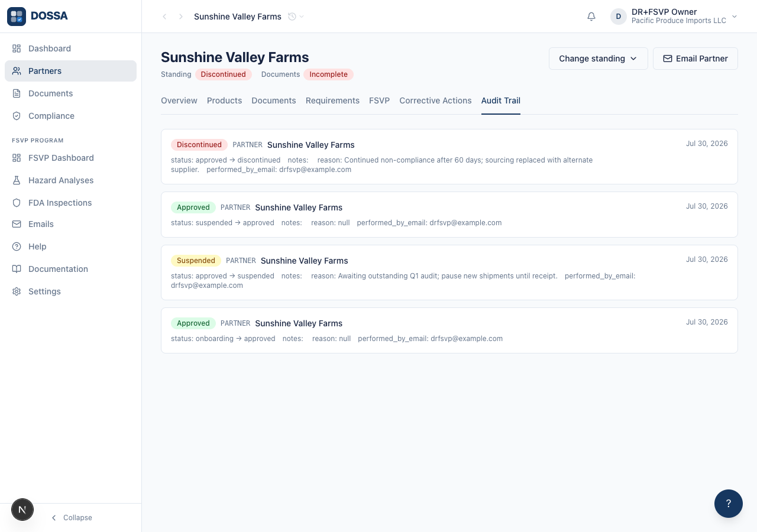This screenshot has width=757, height=532.
Task: Switch to the Corrective Actions tab
Action: click(x=435, y=100)
